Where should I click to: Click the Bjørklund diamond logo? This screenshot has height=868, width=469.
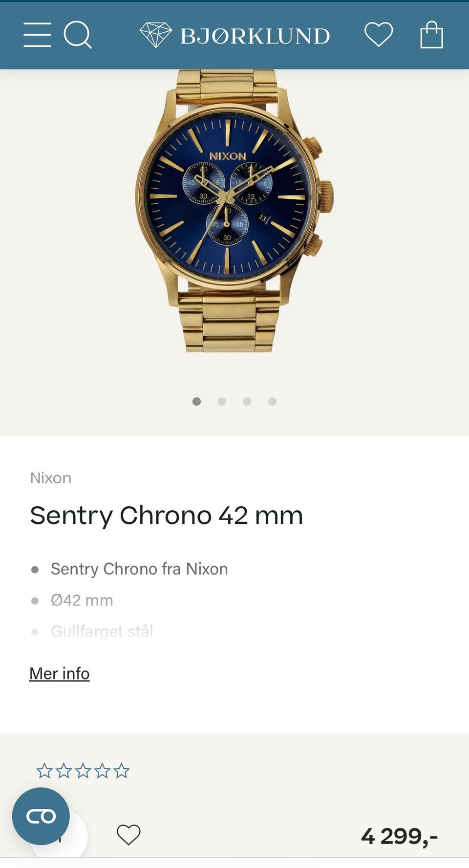click(156, 35)
